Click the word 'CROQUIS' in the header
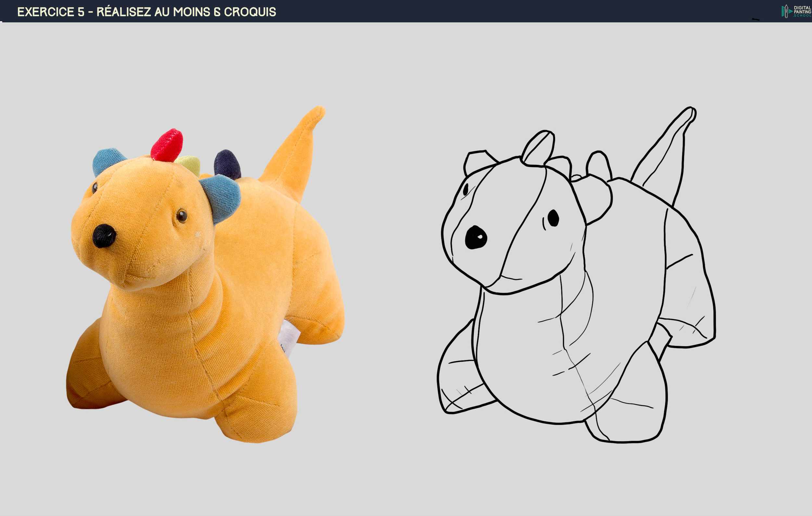This screenshot has height=516, width=812. coord(250,12)
